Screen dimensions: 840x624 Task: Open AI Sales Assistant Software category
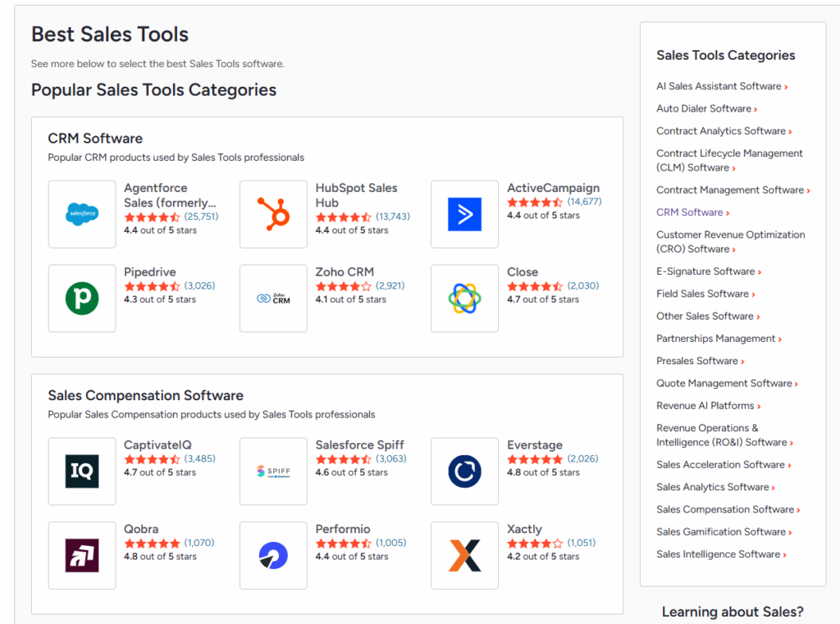pyautogui.click(x=722, y=86)
